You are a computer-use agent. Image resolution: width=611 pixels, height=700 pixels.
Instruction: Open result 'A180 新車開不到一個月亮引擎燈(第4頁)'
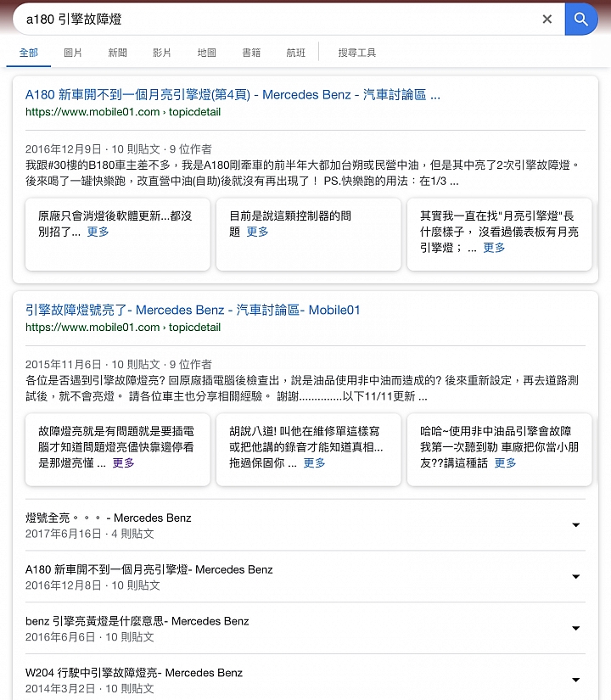(233, 95)
